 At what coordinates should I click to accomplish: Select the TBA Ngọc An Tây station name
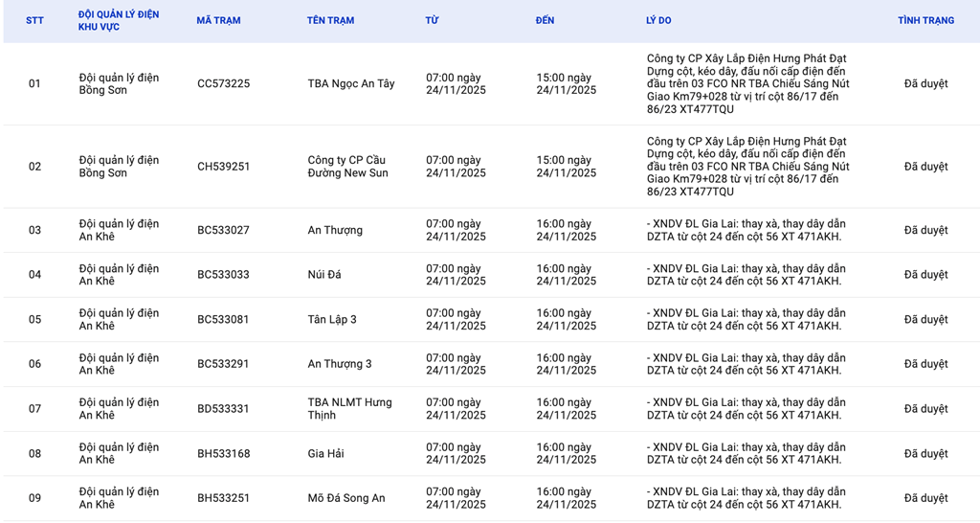[x=351, y=84]
